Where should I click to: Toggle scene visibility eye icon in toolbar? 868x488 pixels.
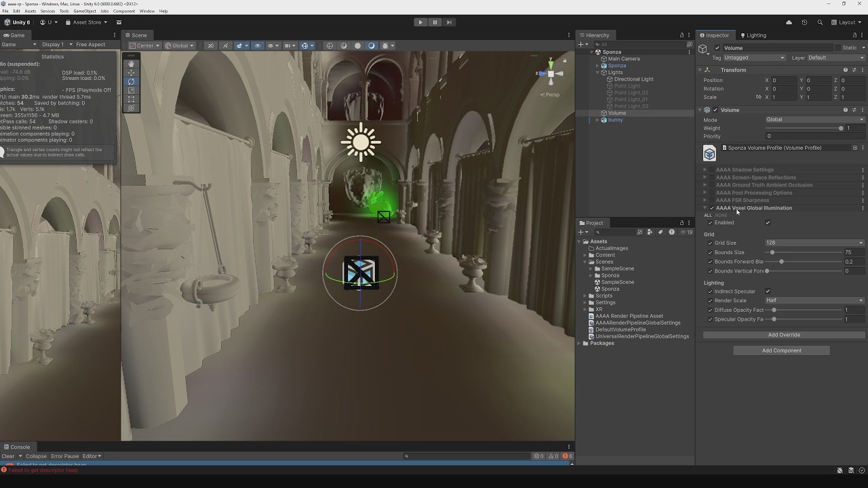(x=257, y=46)
